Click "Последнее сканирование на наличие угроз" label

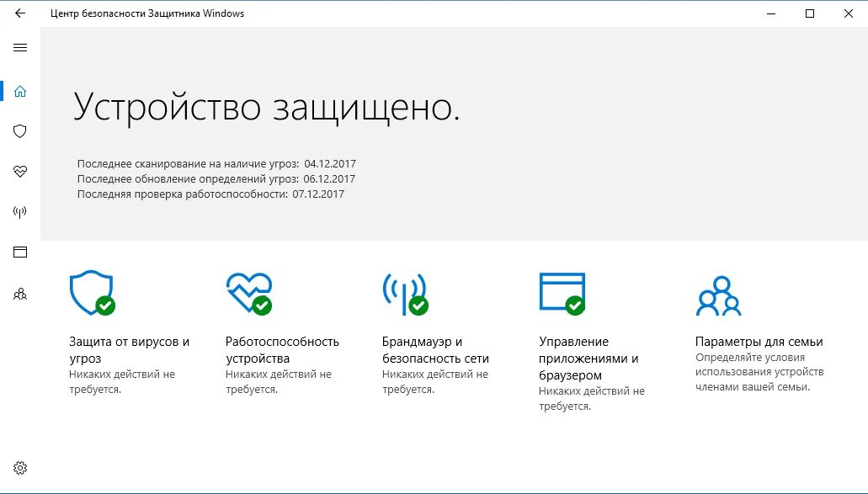click(188, 164)
